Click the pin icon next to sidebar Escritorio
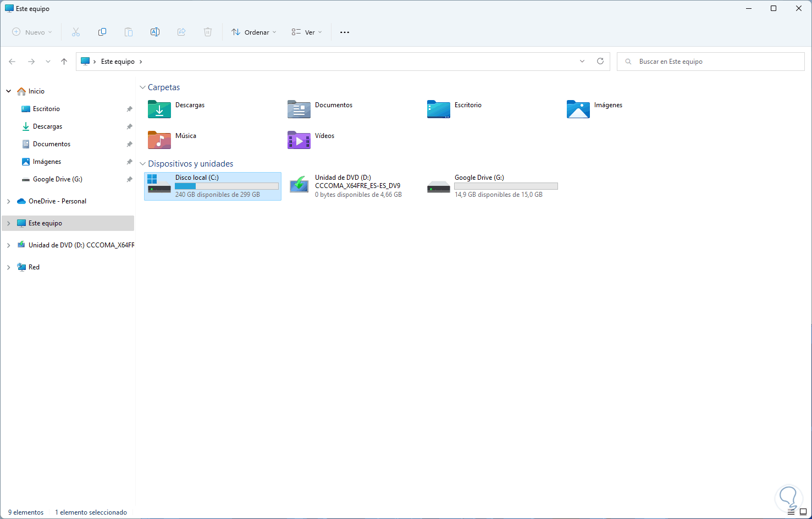 click(x=130, y=109)
